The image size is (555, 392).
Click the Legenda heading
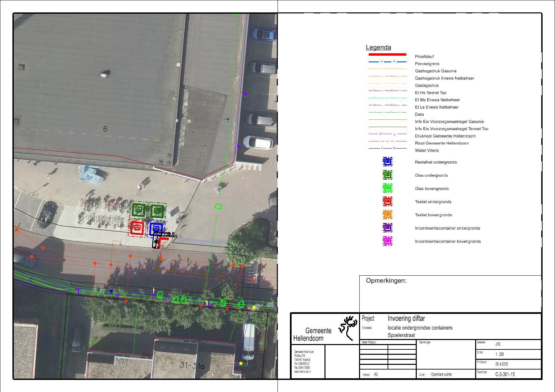378,48
